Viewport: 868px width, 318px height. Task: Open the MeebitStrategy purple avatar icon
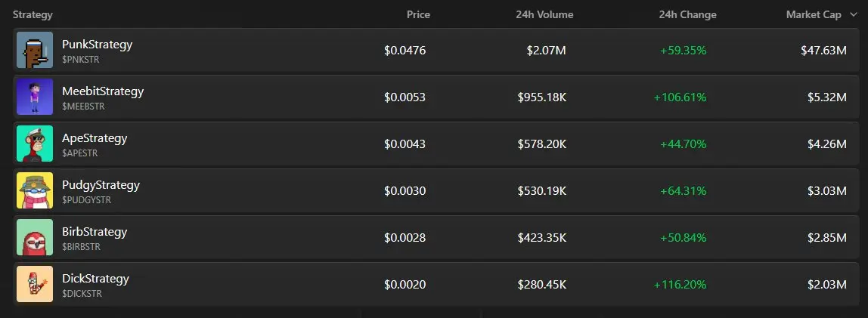[x=35, y=97]
